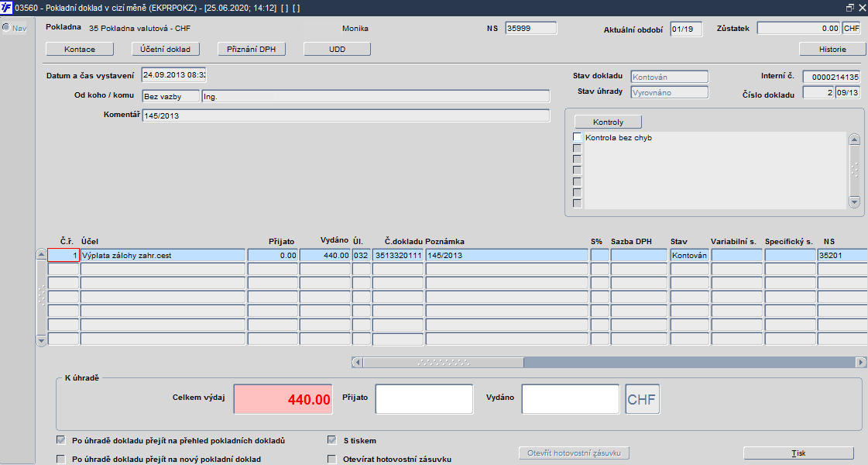Enable Po úhradě přejít na nový pokladní doklad
This screenshot has height=465, width=868.
[61, 459]
